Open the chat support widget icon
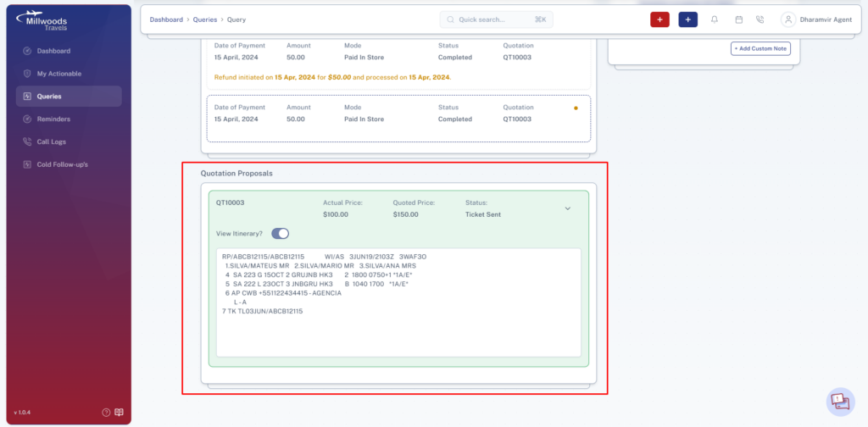 pyautogui.click(x=840, y=402)
